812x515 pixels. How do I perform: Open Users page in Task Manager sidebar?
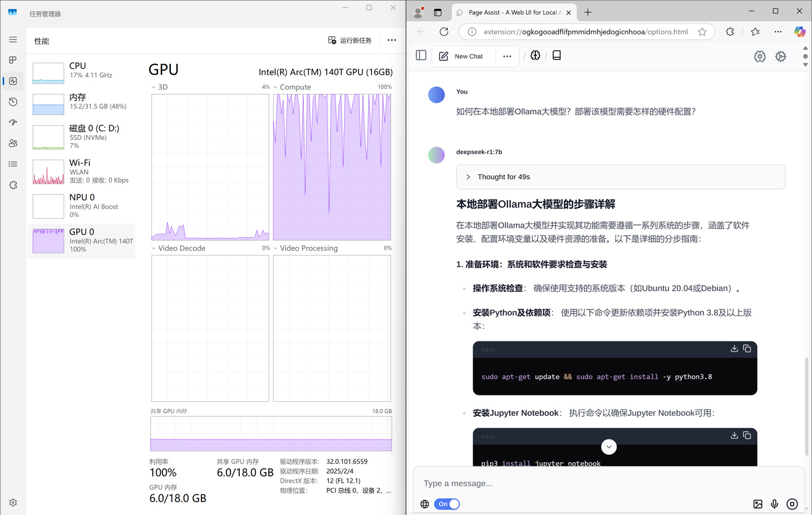pyautogui.click(x=13, y=143)
